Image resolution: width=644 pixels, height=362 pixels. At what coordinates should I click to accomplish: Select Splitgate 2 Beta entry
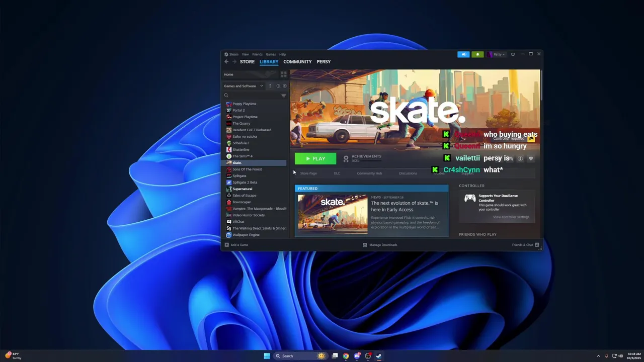pos(256,182)
